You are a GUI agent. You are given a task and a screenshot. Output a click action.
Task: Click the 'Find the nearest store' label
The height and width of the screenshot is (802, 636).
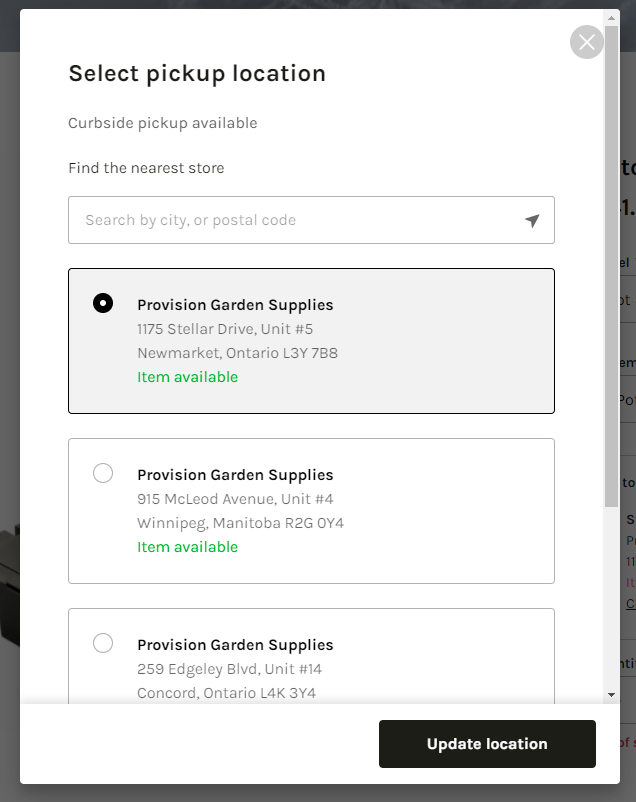click(146, 168)
